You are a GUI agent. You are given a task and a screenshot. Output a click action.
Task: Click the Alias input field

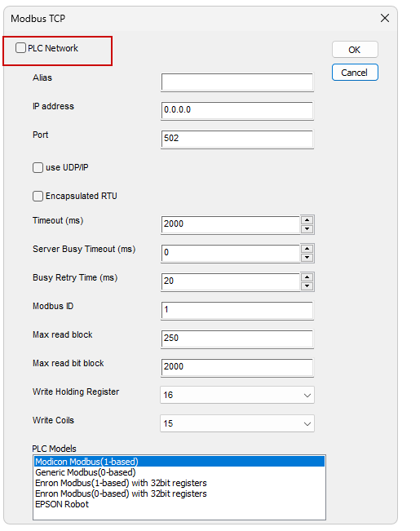coord(237,82)
